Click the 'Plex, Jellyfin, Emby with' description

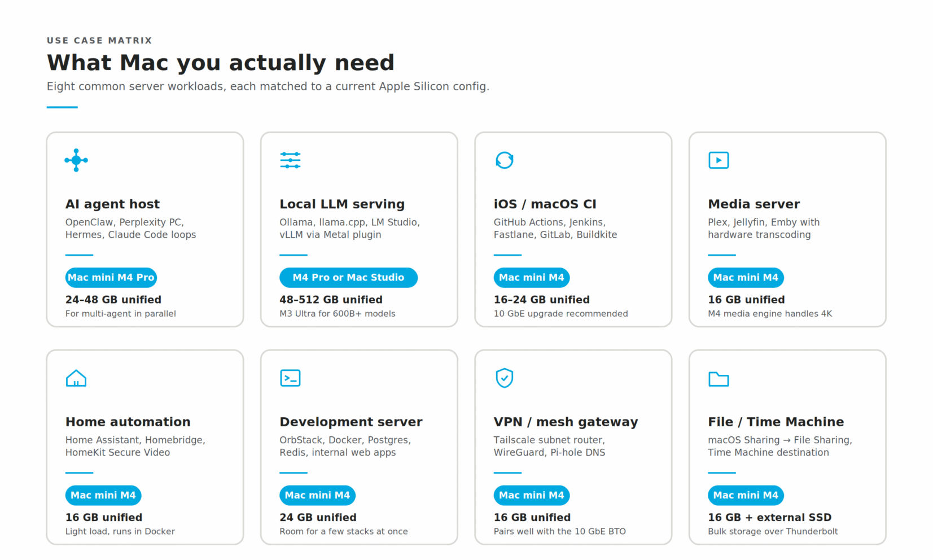coord(764,222)
